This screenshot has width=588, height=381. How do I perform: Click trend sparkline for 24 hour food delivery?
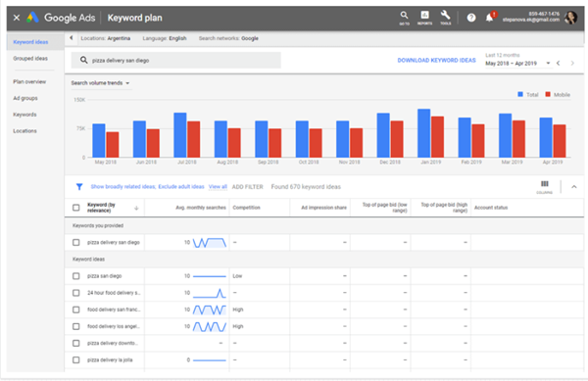pyautogui.click(x=210, y=293)
